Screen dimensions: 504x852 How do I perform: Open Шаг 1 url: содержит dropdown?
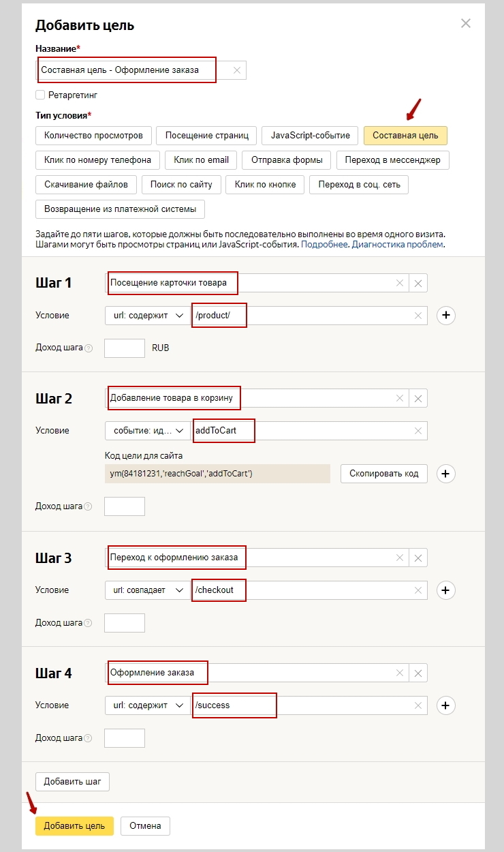146,316
